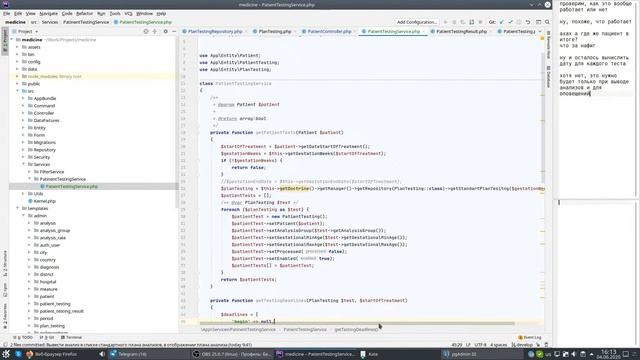This screenshot has width=640, height=360.
Task: Collapse the Services folder
Action: pyautogui.click(x=24, y=164)
